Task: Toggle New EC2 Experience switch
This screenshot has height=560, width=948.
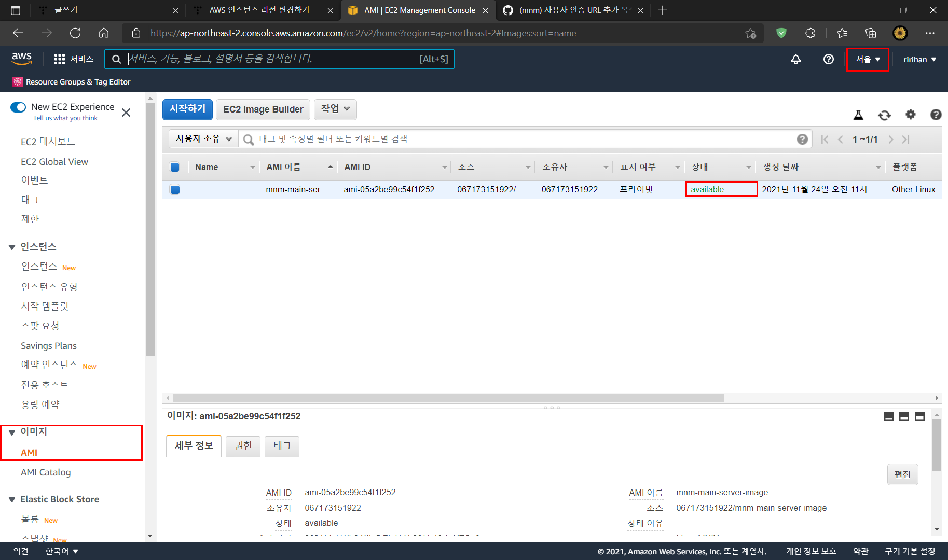Action: point(18,107)
